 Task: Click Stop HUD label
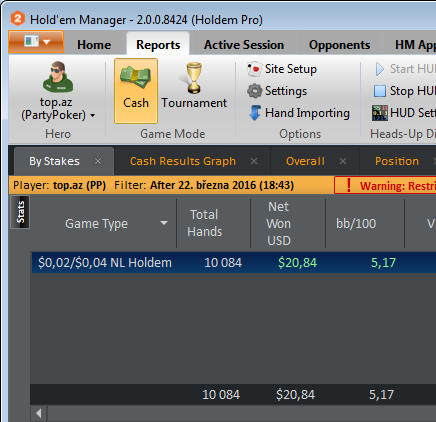pyautogui.click(x=413, y=91)
